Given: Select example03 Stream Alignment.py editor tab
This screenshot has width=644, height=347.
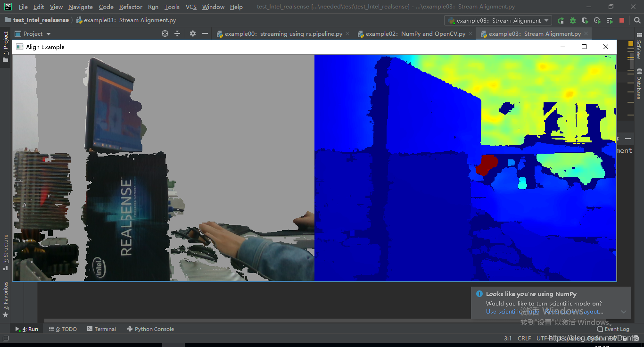Looking at the screenshot, I should (x=534, y=34).
